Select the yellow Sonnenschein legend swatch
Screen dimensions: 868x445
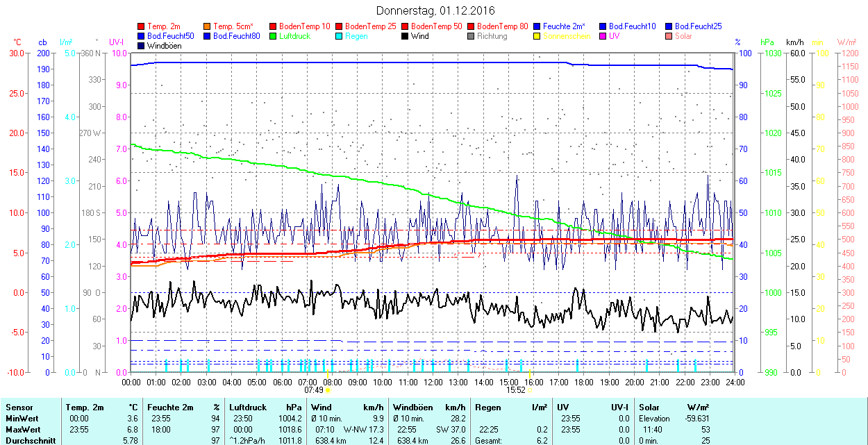point(537,36)
